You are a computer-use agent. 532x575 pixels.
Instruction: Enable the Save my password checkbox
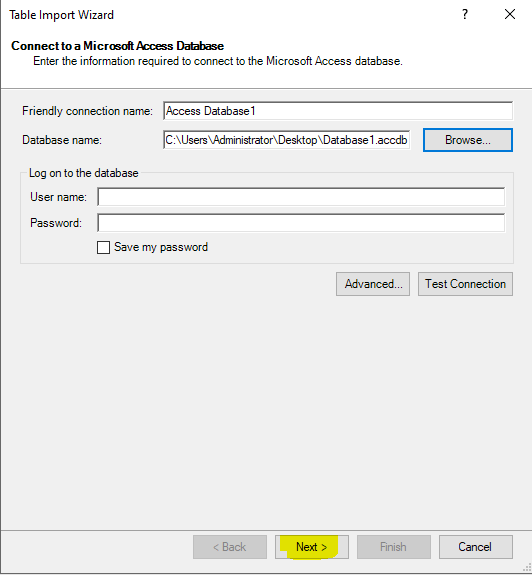(x=103, y=247)
